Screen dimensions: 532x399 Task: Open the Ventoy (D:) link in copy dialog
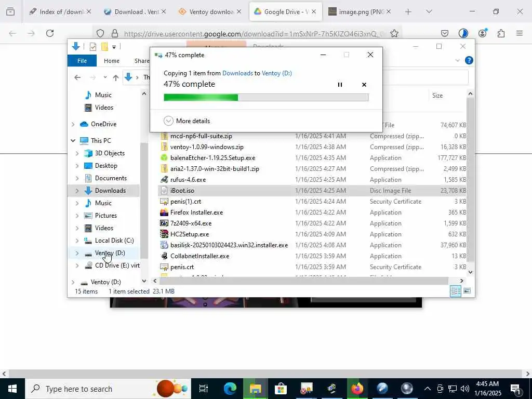point(277,73)
